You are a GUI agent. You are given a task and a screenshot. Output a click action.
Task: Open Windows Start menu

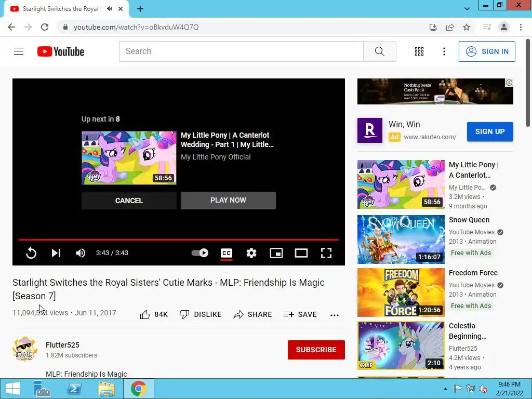(13, 389)
